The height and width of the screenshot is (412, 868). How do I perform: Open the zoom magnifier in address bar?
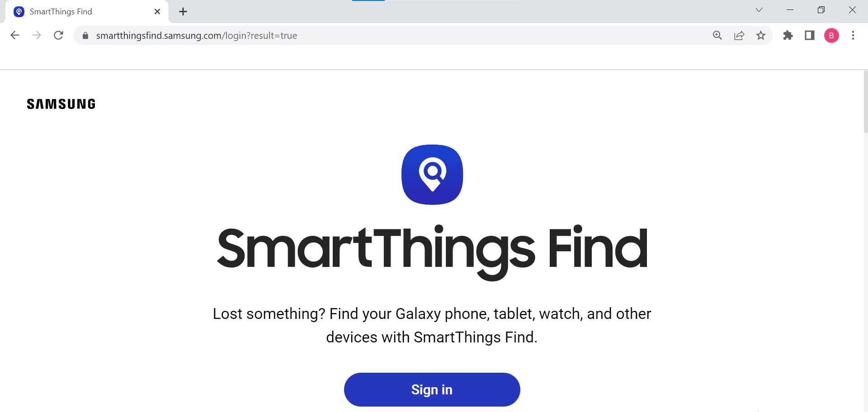(x=717, y=35)
